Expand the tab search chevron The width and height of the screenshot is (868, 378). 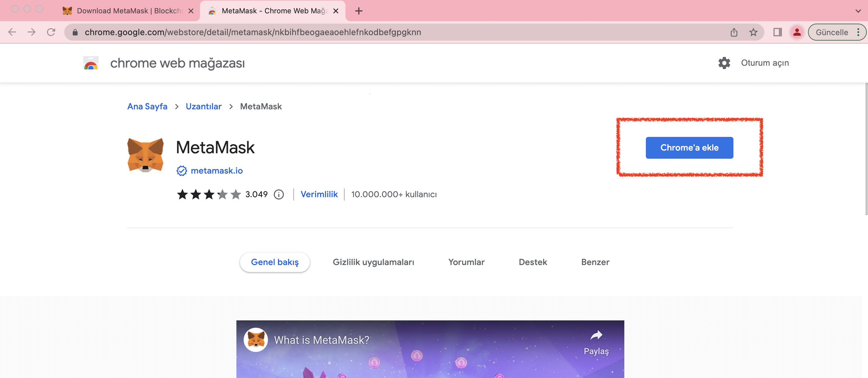858,11
